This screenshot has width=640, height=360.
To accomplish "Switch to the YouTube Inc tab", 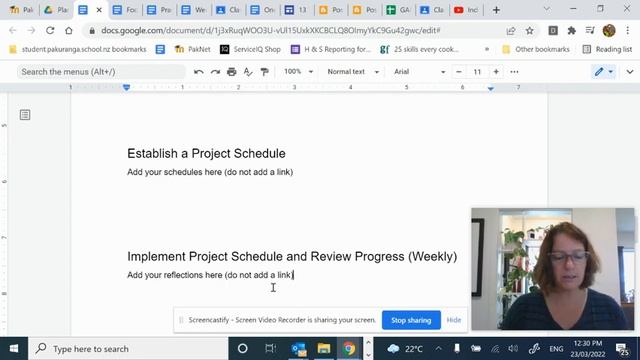I will pyautogui.click(x=466, y=10).
